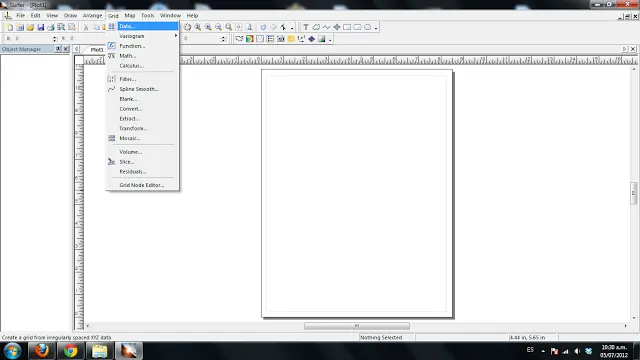Screen dimensions: 640x360
Task: Choose Slice from the Grid menu
Action: [142, 162]
